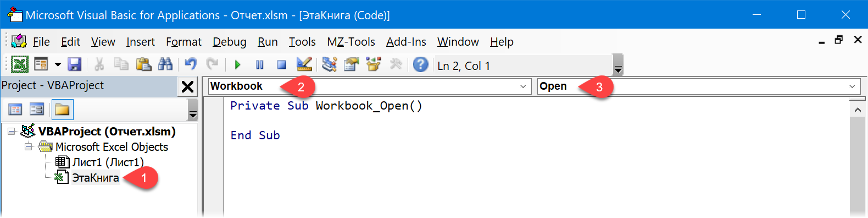Click the Excel icon in menu bar
Viewport: 868px width, 218px height.
click(x=19, y=41)
